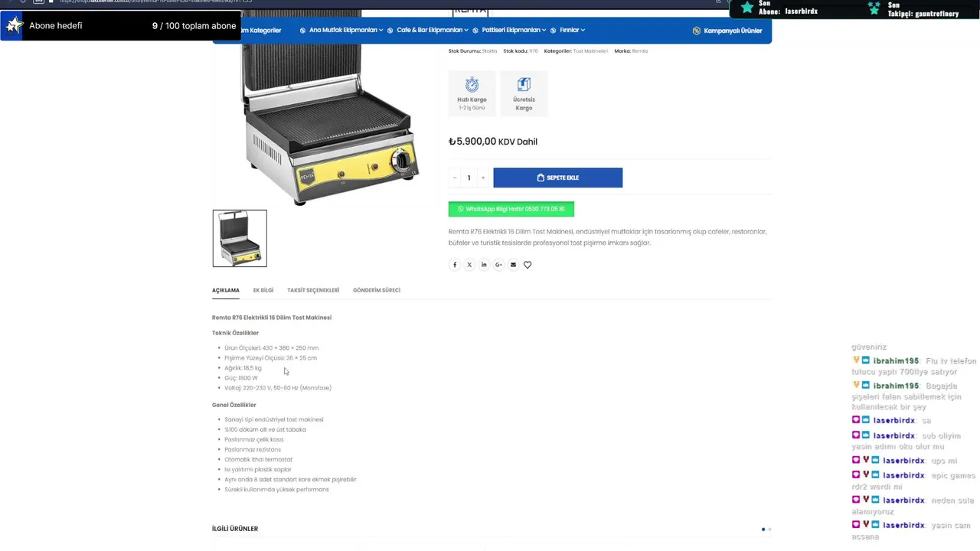Open TAKSİT SEÇENEKLERİ tab

[x=313, y=291]
